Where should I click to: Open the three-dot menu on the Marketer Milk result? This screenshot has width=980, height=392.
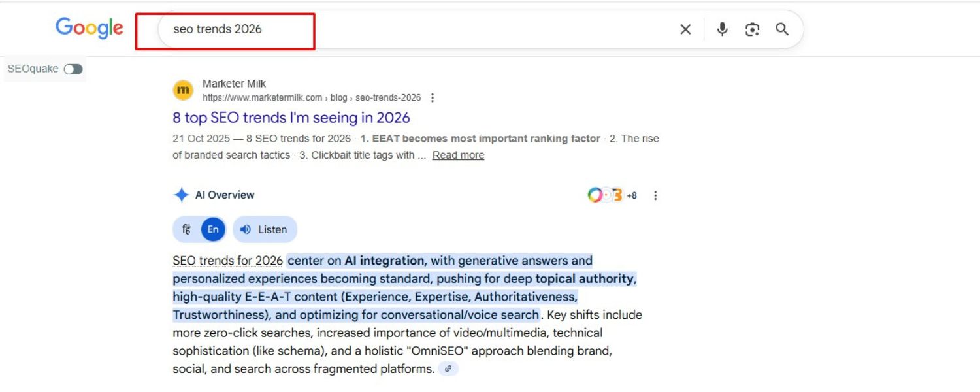pos(433,97)
